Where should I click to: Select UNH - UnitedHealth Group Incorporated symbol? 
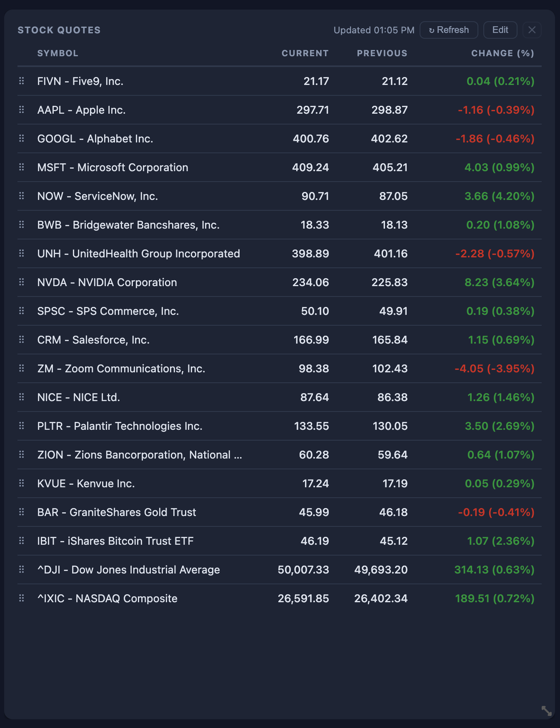click(139, 254)
